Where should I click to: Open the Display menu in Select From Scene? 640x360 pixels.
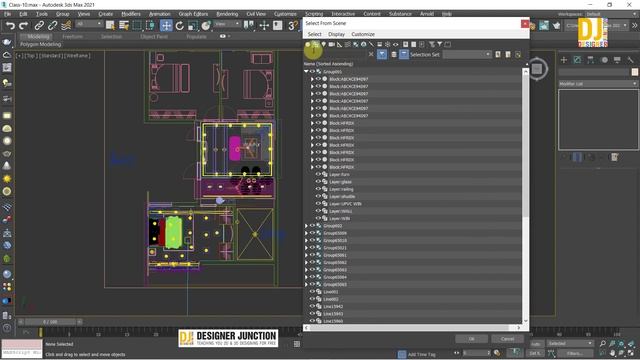[x=336, y=34]
